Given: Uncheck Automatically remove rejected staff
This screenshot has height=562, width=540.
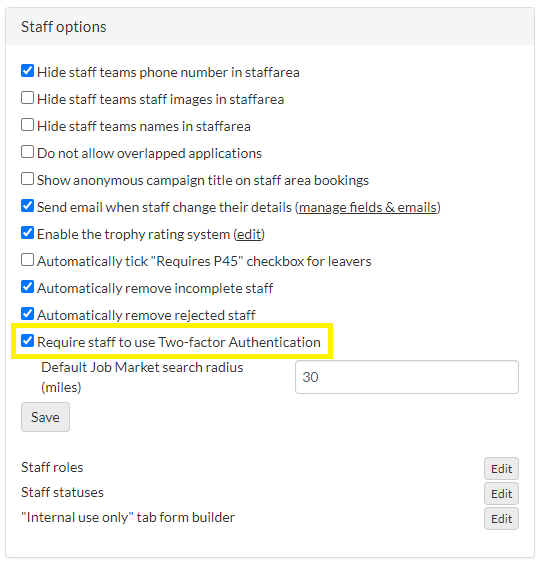Looking at the screenshot, I should (28, 314).
